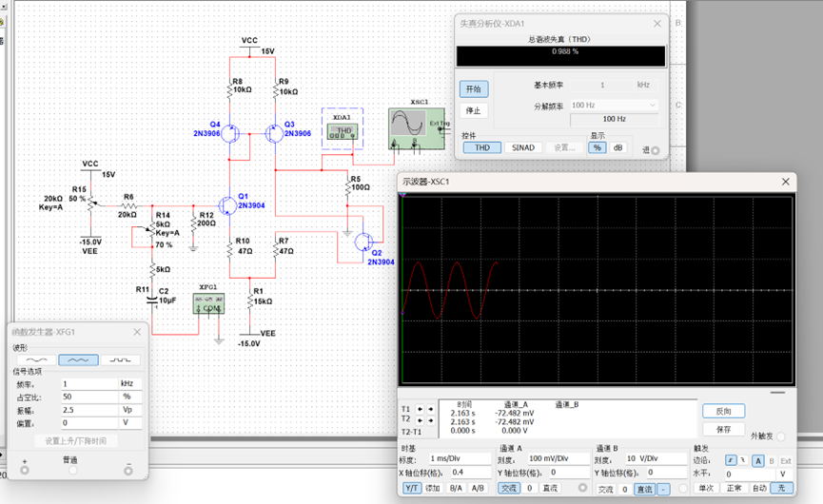The image size is (823, 504).
Task: Select trigger mode 正常
Action: [734, 488]
